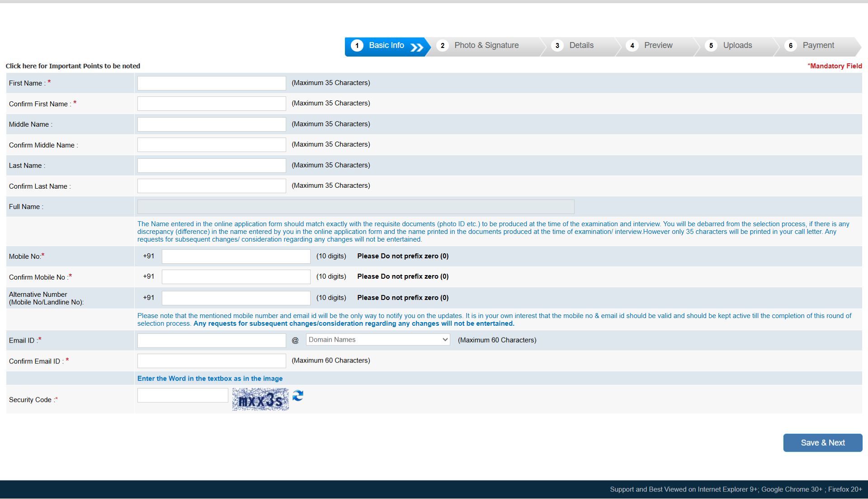The height and width of the screenshot is (499, 868).
Task: Go to Photo & Signature step
Action: pyautogui.click(x=486, y=45)
